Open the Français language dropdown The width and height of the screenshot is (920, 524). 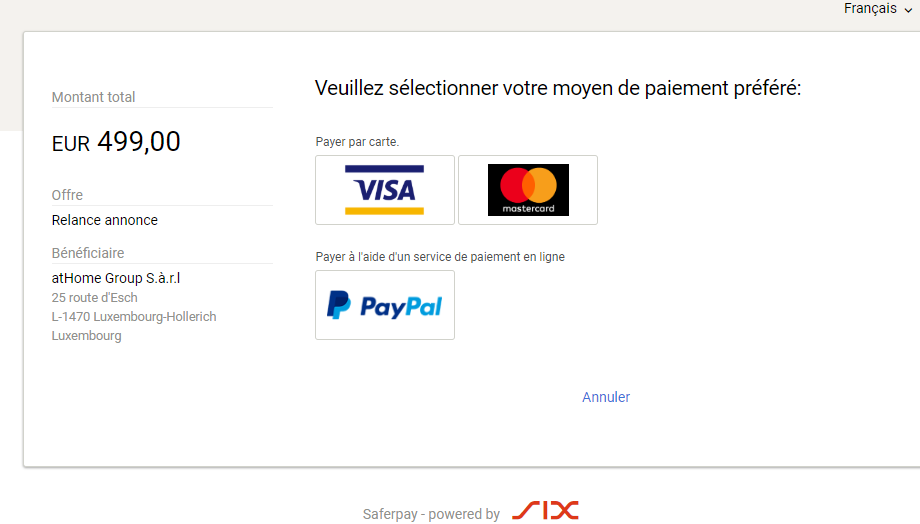tap(878, 9)
